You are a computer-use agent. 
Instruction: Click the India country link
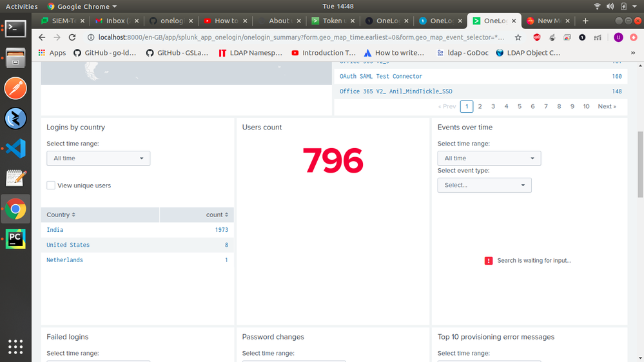[55, 230]
